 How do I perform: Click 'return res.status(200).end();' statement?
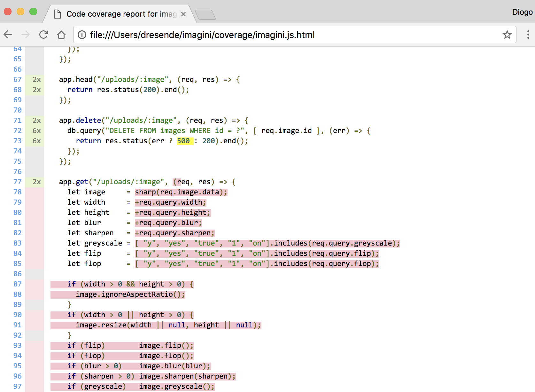click(x=128, y=90)
